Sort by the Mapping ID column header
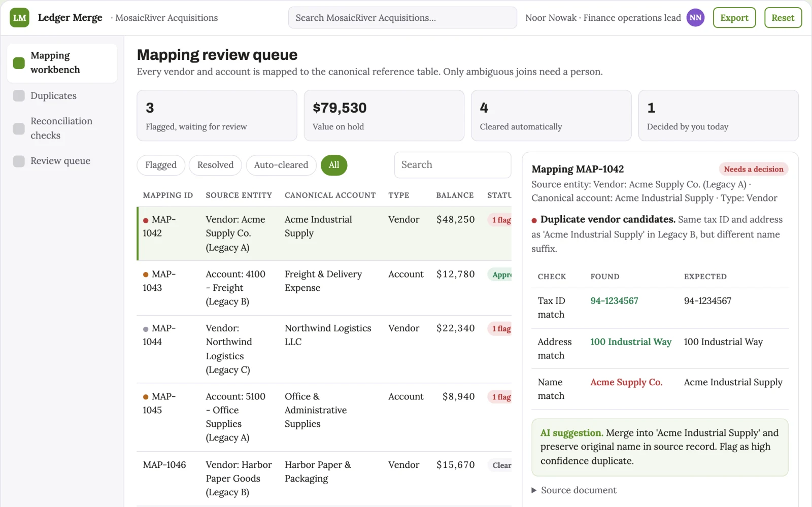 click(x=168, y=195)
